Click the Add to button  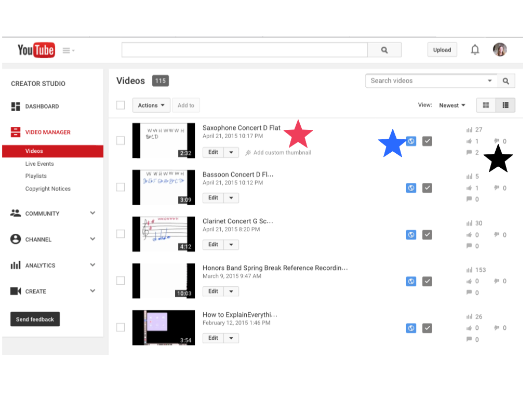pos(186,105)
